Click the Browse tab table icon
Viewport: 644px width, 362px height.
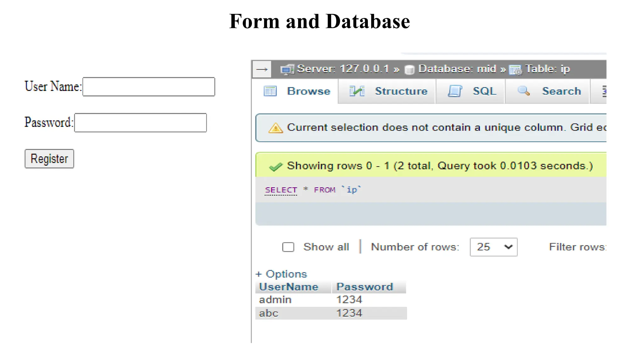click(x=270, y=91)
